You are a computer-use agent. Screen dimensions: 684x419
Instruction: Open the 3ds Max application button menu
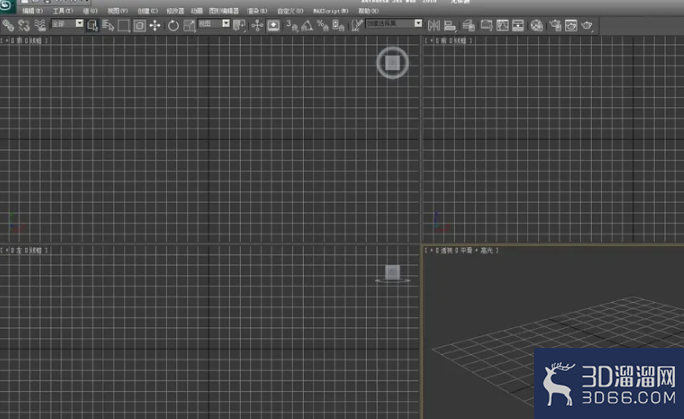click(x=7, y=5)
